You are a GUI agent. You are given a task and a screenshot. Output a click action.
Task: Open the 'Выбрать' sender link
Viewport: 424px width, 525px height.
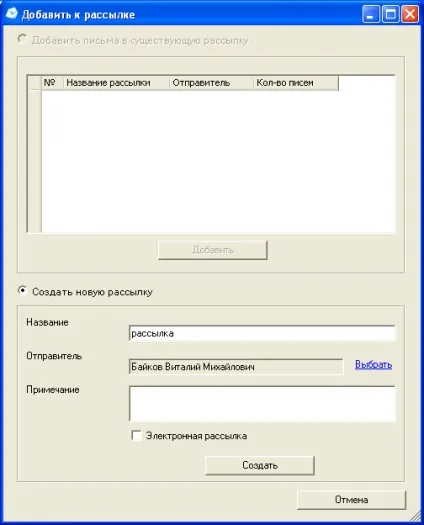tap(373, 364)
